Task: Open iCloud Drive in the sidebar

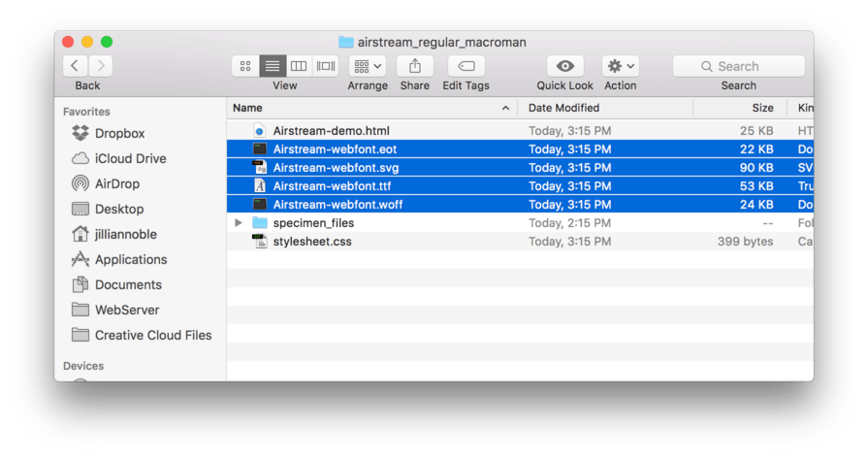Action: coord(130,158)
